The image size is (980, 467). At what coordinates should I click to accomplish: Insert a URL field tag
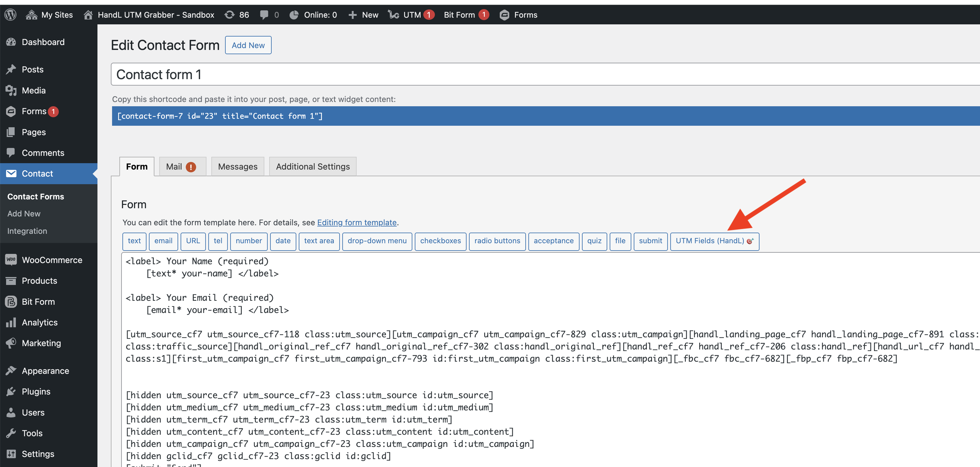pos(193,241)
